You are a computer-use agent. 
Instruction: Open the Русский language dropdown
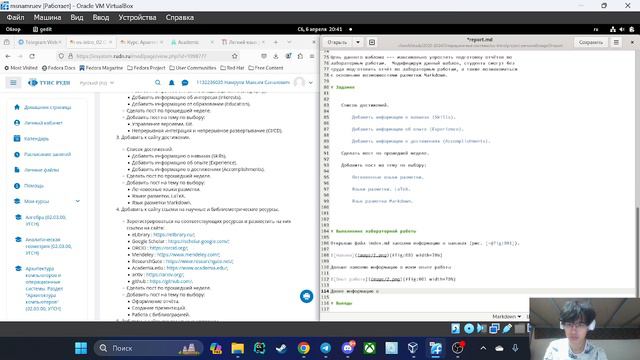(97, 83)
